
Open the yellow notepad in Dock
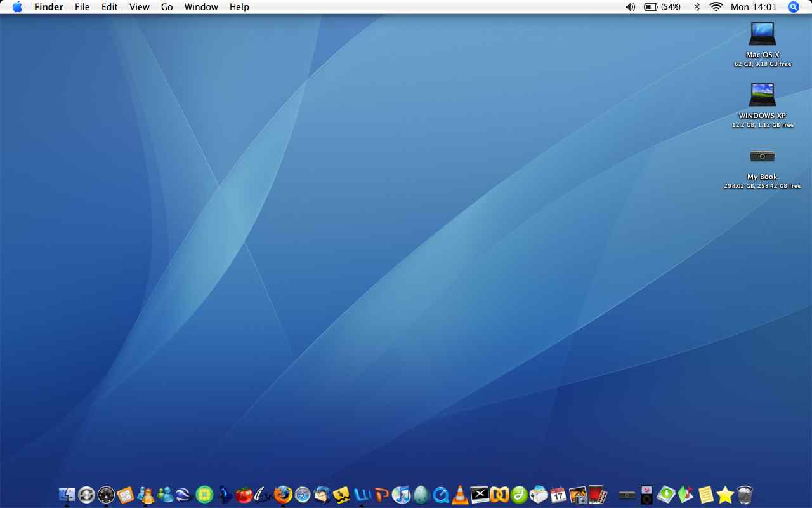pos(705,495)
